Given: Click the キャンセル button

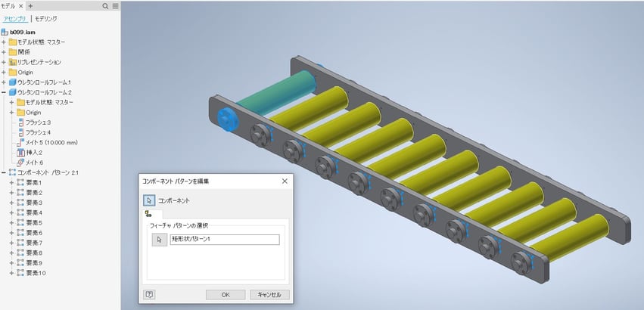Looking at the screenshot, I should coord(270,295).
